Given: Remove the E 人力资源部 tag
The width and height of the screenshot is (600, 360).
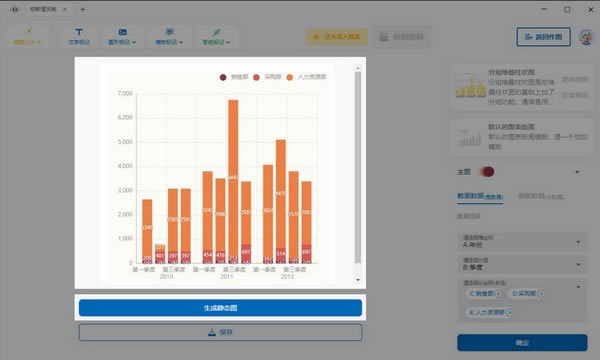Looking at the screenshot, I should click(x=510, y=312).
